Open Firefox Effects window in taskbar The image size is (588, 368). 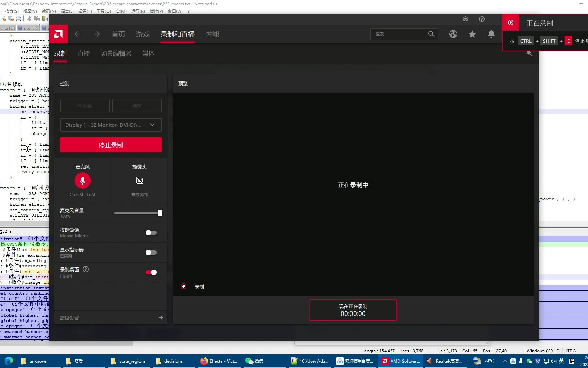[x=219, y=361]
